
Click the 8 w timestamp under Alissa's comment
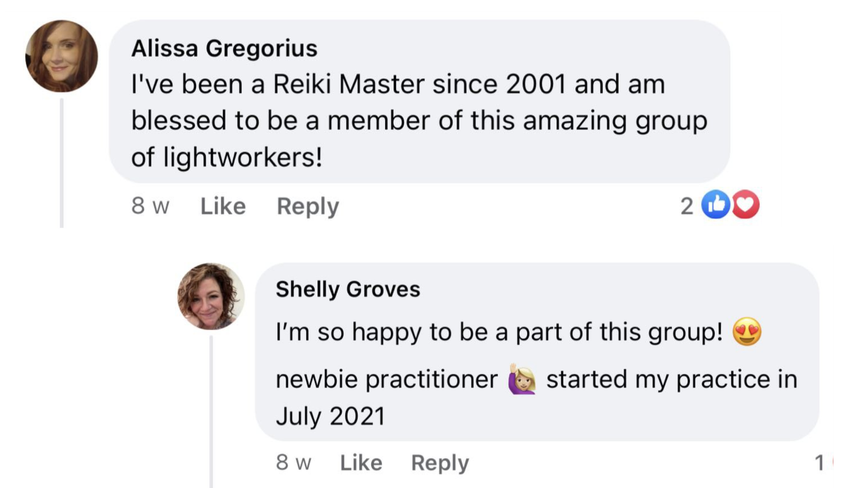pos(150,206)
